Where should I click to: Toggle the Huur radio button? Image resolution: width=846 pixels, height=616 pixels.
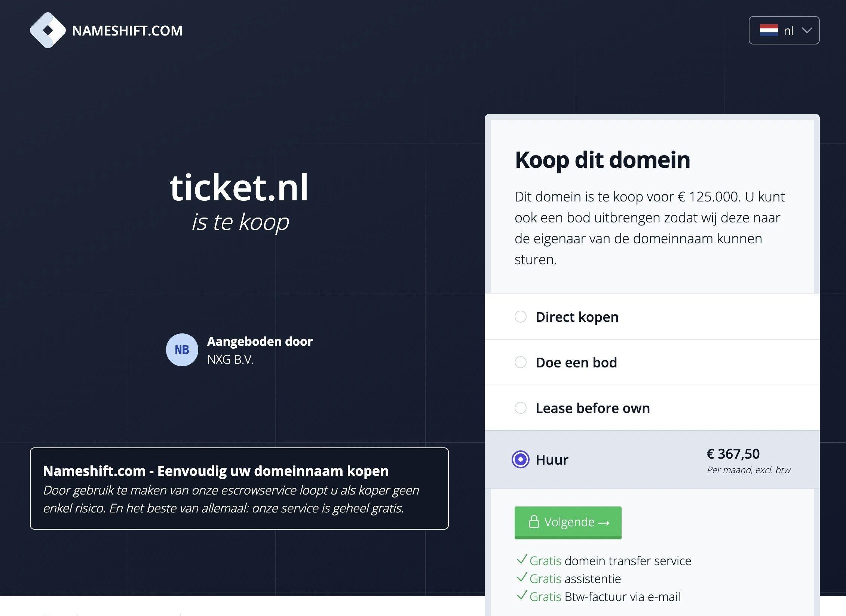point(521,460)
